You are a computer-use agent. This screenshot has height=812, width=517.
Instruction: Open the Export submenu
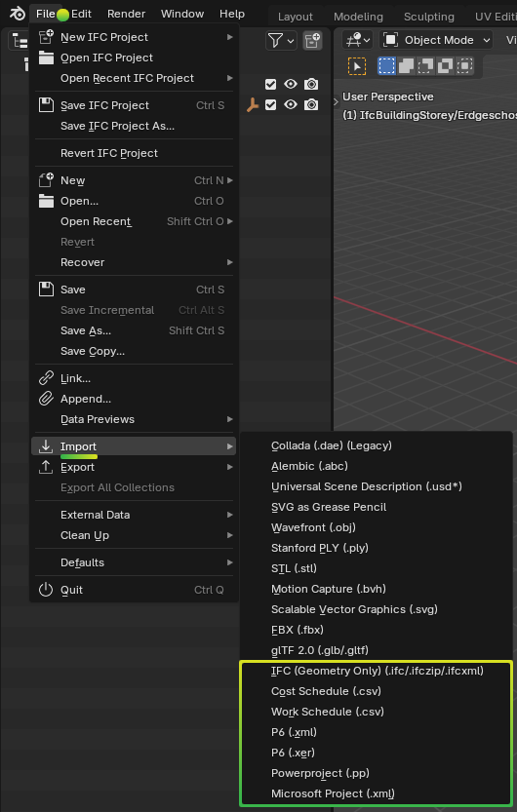pos(135,467)
